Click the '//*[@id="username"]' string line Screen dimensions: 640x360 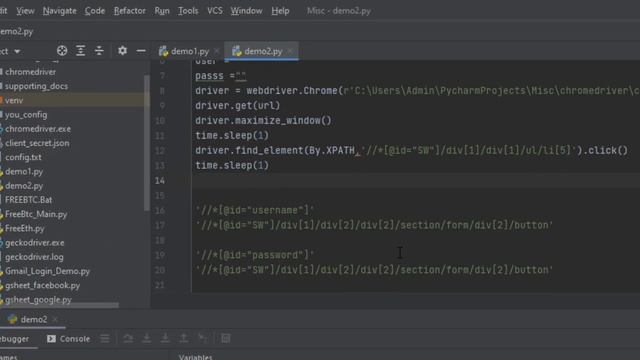point(255,211)
